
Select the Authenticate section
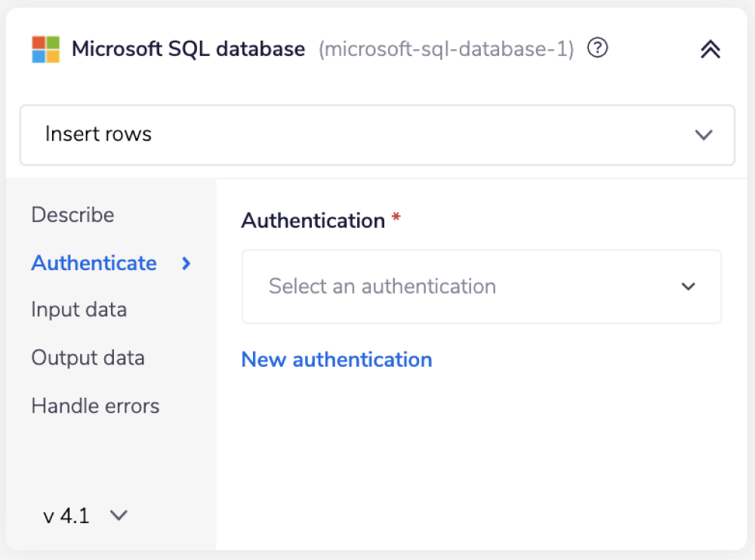94,263
